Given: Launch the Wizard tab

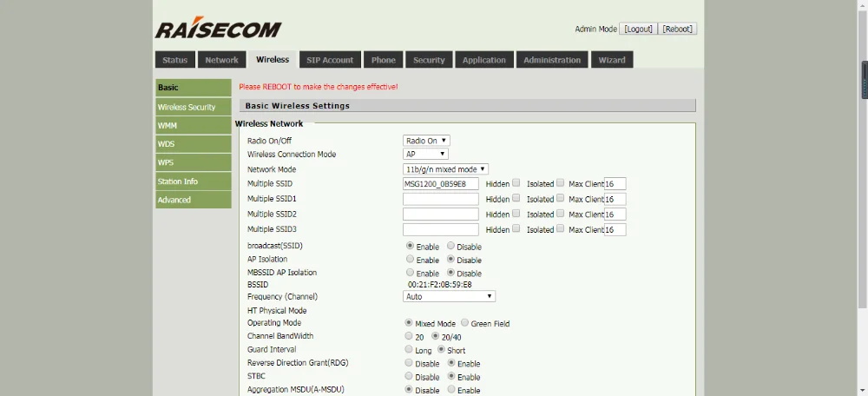Looking at the screenshot, I should tap(612, 60).
